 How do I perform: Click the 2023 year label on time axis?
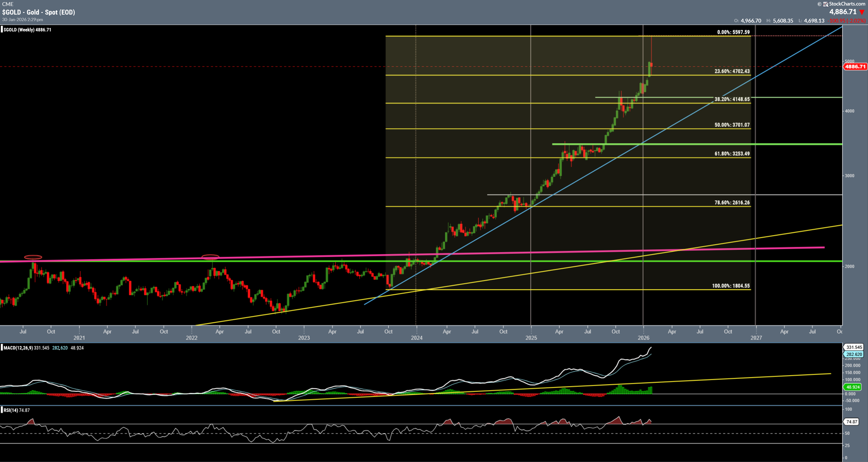304,338
